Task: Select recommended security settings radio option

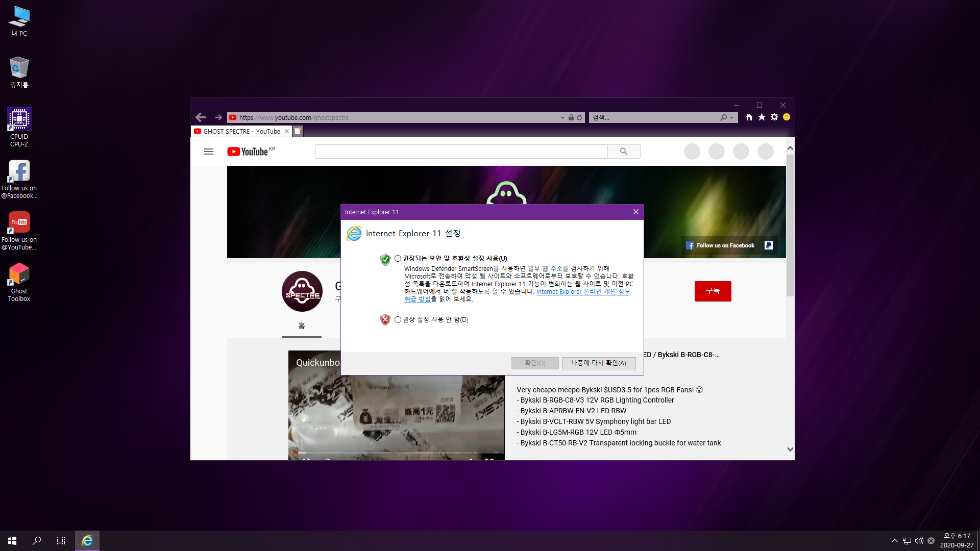Action: [398, 259]
